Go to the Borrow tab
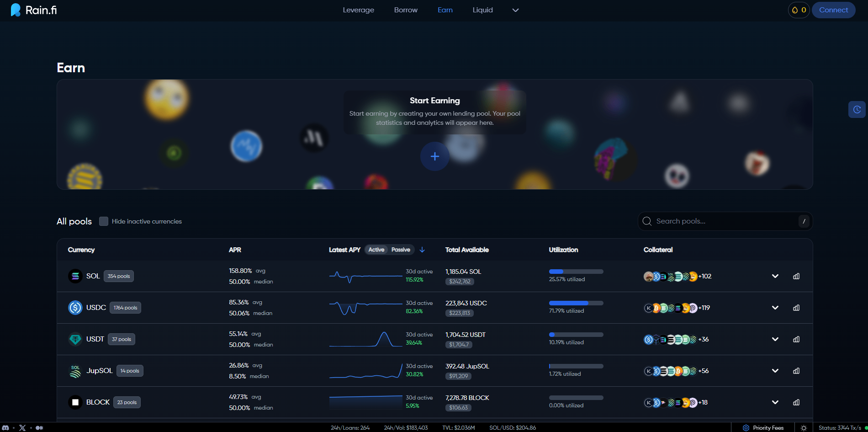The width and height of the screenshot is (868, 432). point(406,10)
